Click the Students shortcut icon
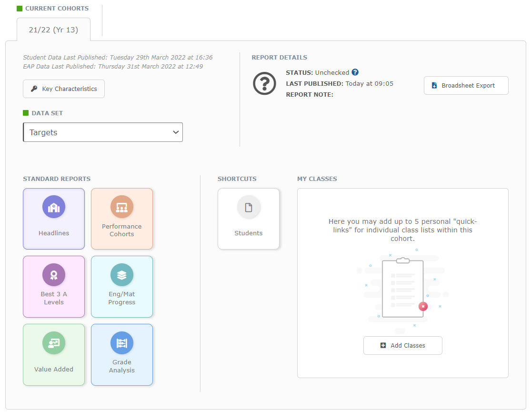Viewport: 531px width, 420px height. click(x=249, y=207)
